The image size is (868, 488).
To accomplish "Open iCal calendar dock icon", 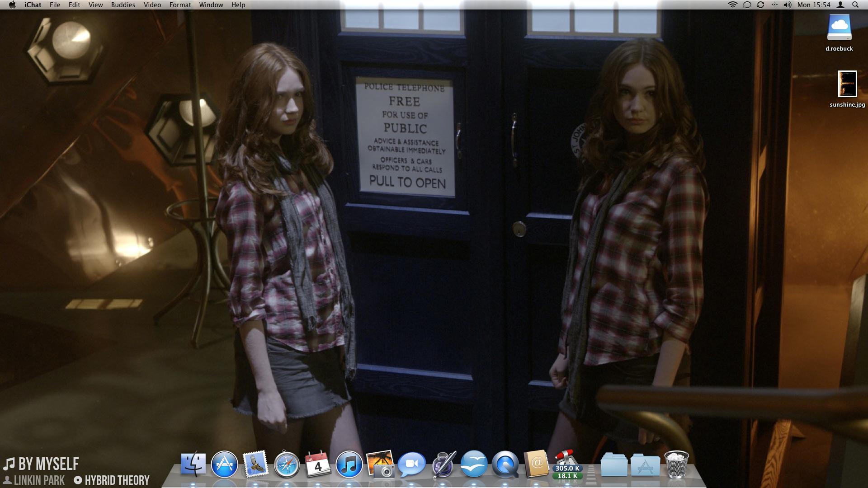I will point(318,465).
